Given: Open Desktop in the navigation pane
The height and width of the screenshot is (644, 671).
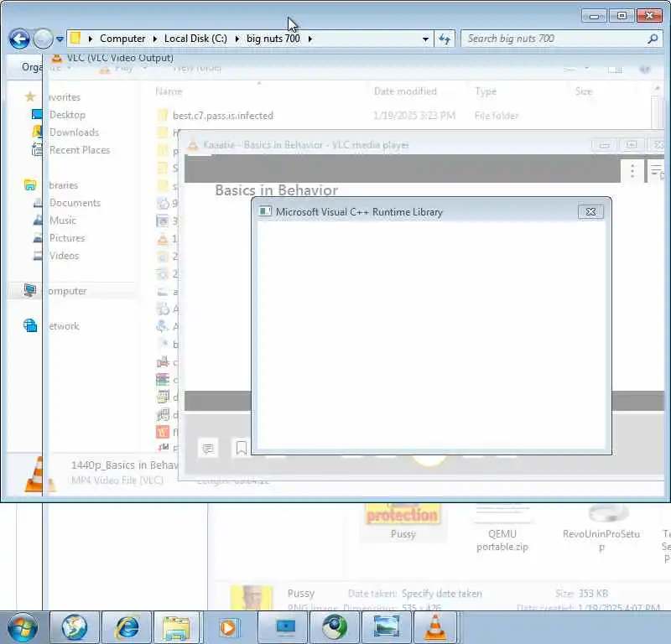Looking at the screenshot, I should [67, 115].
